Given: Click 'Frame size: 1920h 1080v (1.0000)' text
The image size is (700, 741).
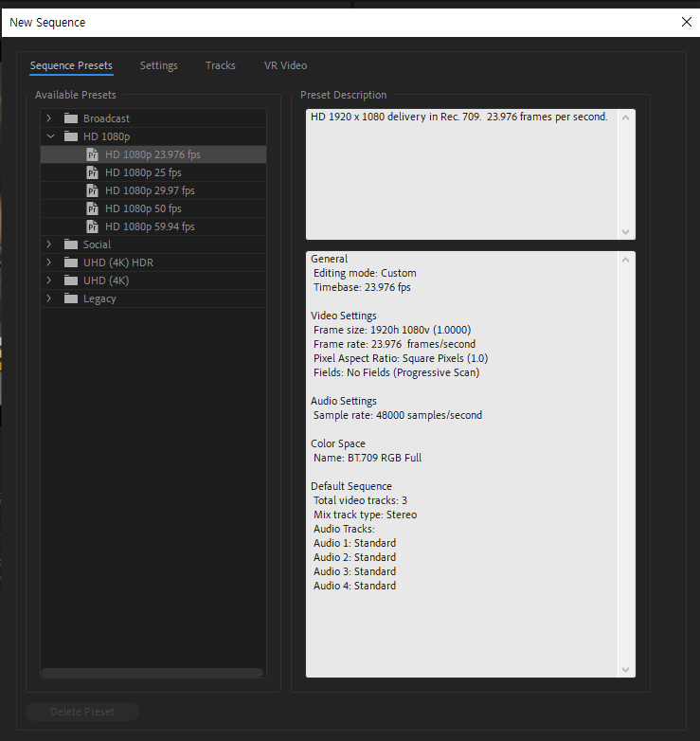Looking at the screenshot, I should click(x=392, y=330).
